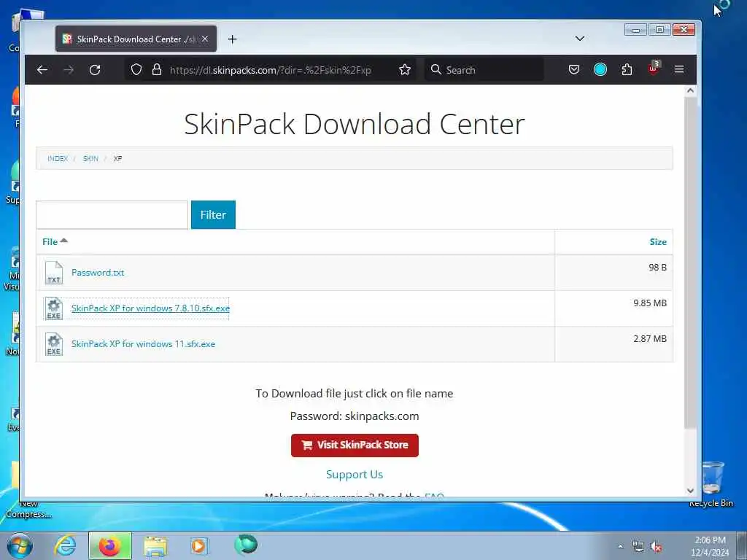This screenshot has width=747, height=560.
Task: Select the Recycle Bin desktop icon
Action: (x=711, y=484)
